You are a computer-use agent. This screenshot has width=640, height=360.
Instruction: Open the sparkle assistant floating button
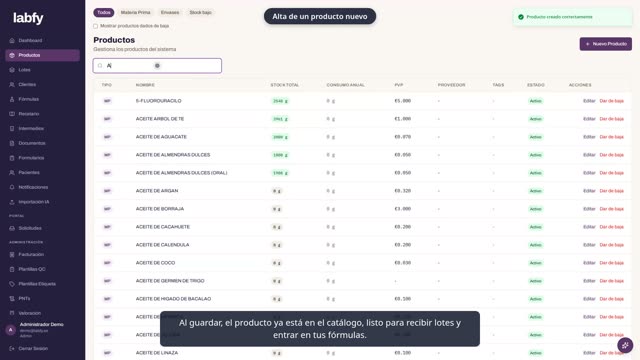(625, 345)
